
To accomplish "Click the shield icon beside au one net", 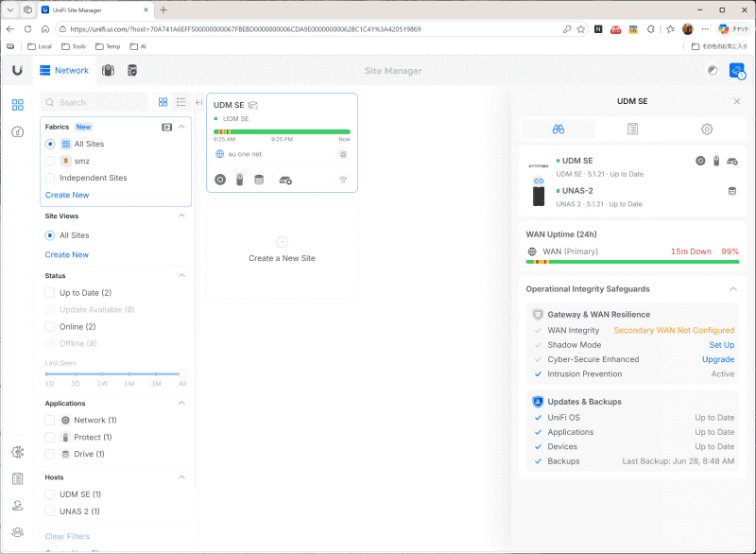I will point(343,154).
